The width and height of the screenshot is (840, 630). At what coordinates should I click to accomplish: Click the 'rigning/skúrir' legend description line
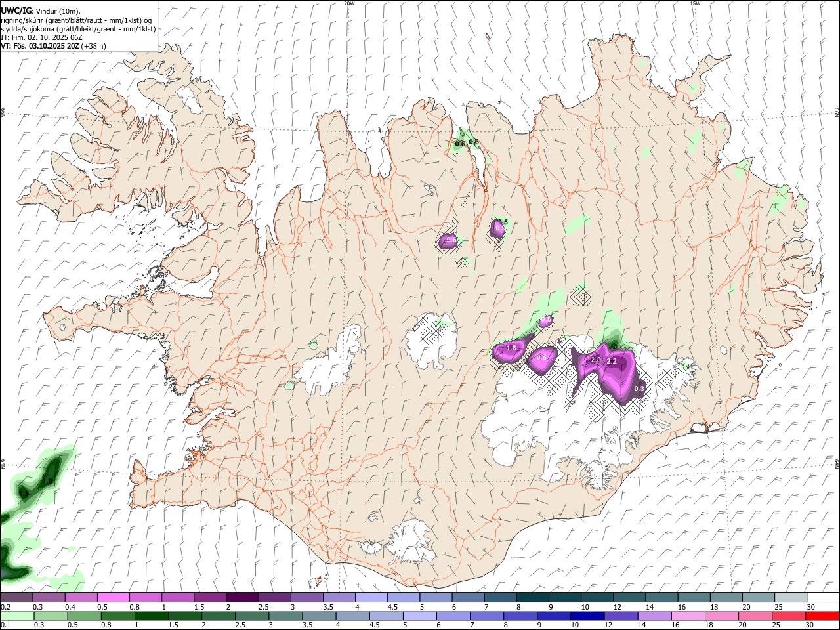(75, 20)
